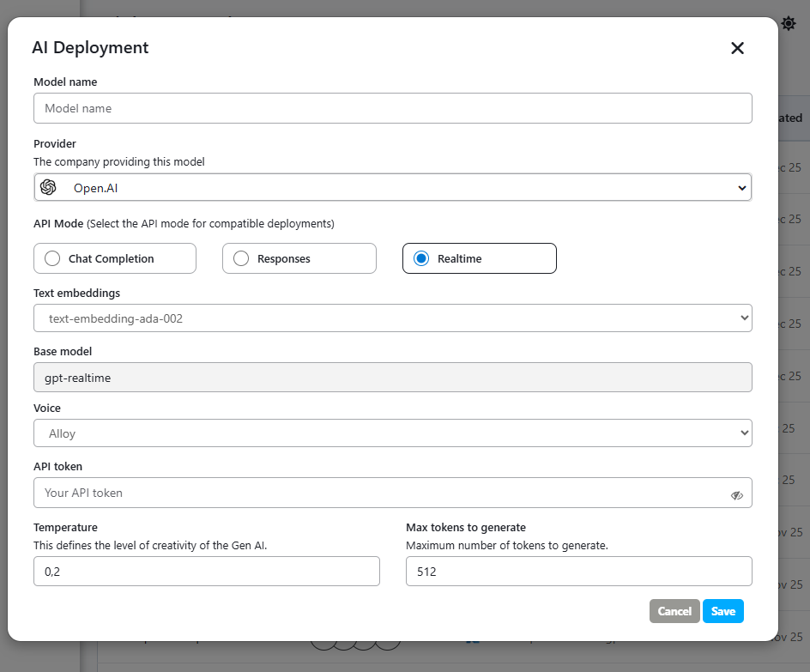Viewport: 810px width, 672px height.
Task: Open the Voice dropdown showing Alloy
Action: click(393, 433)
